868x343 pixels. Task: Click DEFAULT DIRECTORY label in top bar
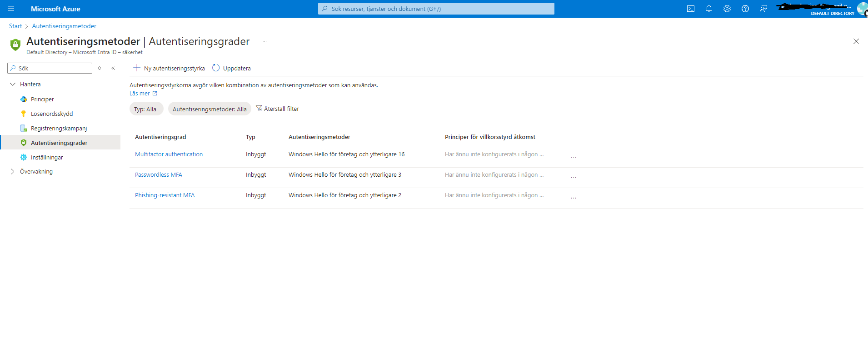(833, 13)
